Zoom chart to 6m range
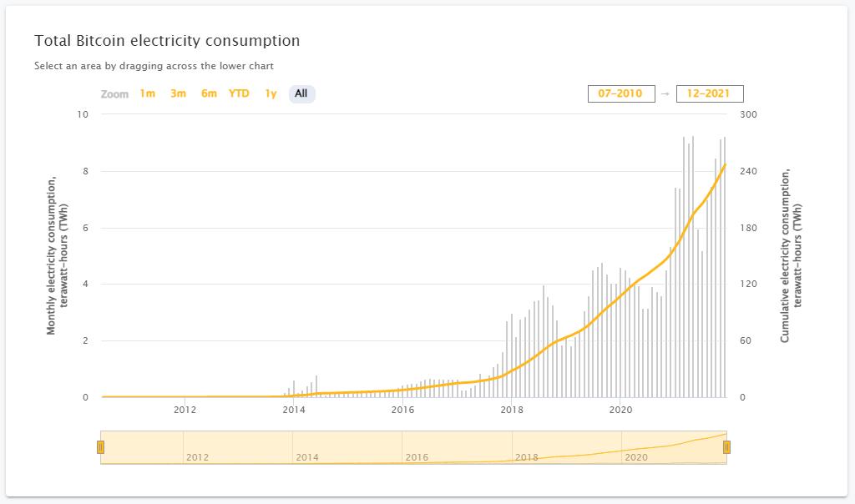 click(x=209, y=93)
